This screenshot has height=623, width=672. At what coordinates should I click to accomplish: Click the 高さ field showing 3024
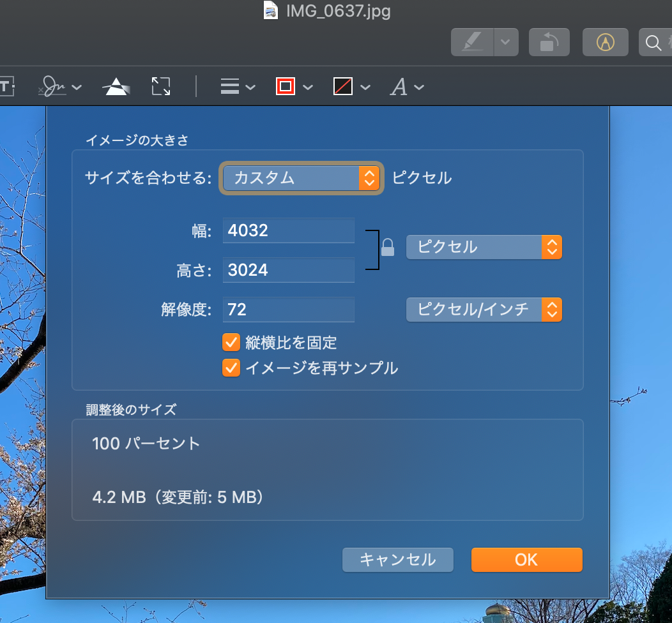tap(289, 270)
